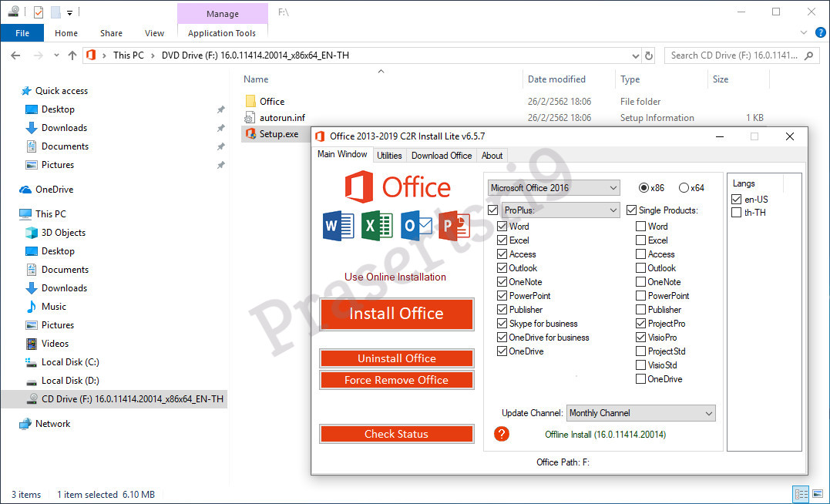The image size is (830, 504).
Task: Uncheck OneDrive for business in ProPlus
Action: (x=502, y=338)
